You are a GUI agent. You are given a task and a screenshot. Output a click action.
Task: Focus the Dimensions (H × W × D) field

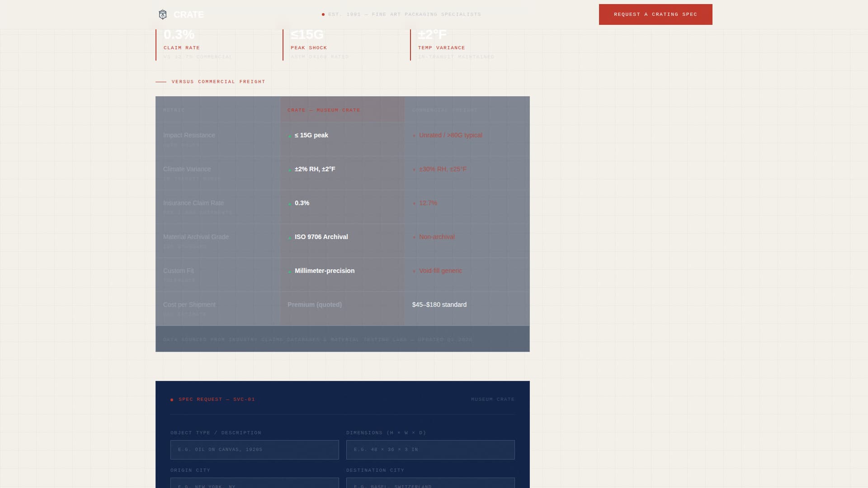[x=430, y=450]
